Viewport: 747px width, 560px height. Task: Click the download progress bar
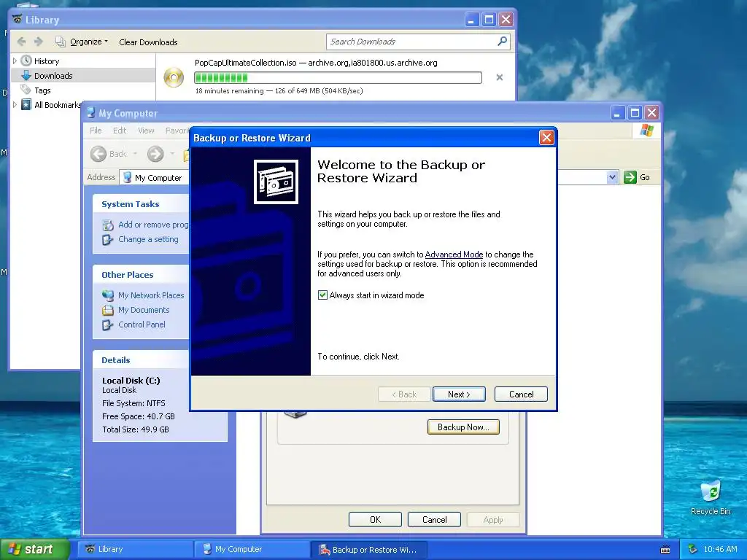(338, 77)
